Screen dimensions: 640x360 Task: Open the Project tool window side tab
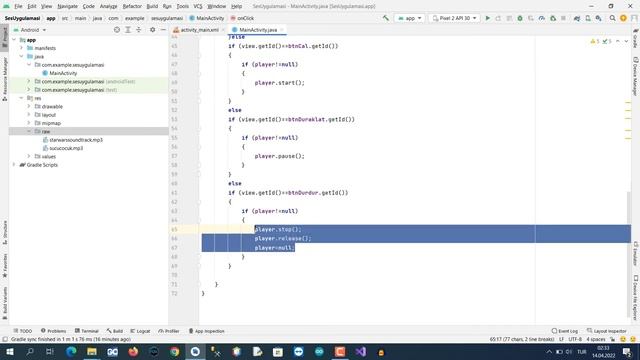pyautogui.click(x=4, y=38)
